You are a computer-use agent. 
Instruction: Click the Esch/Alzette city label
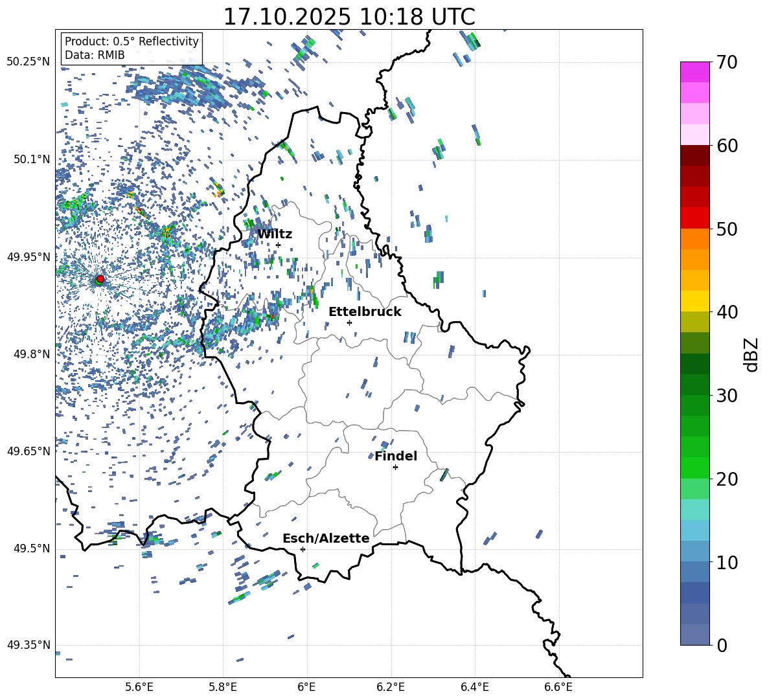click(x=326, y=538)
